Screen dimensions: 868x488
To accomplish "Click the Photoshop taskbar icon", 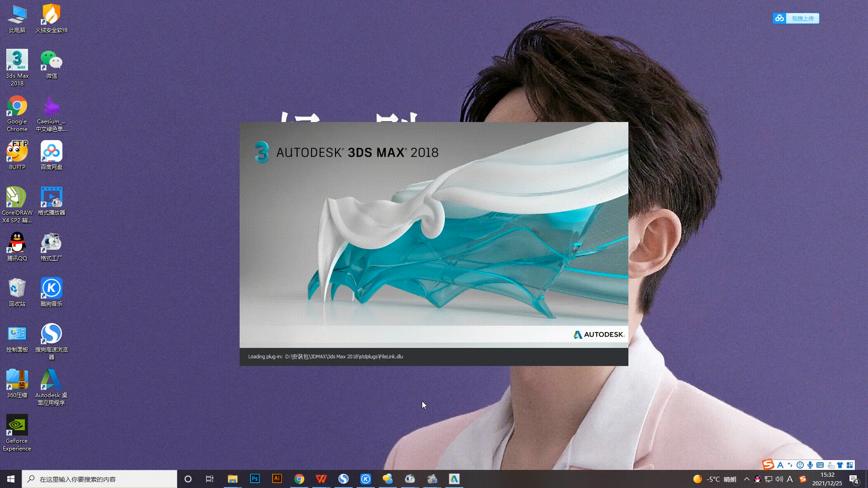I will (255, 479).
